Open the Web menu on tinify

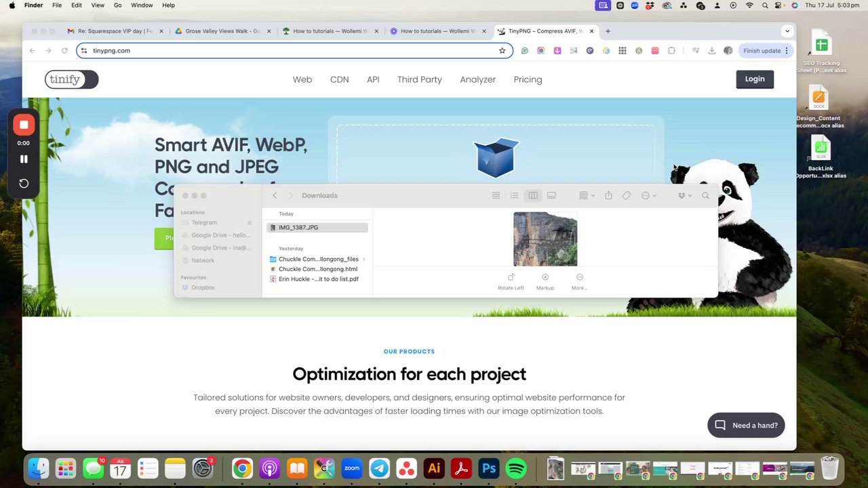[x=302, y=79]
